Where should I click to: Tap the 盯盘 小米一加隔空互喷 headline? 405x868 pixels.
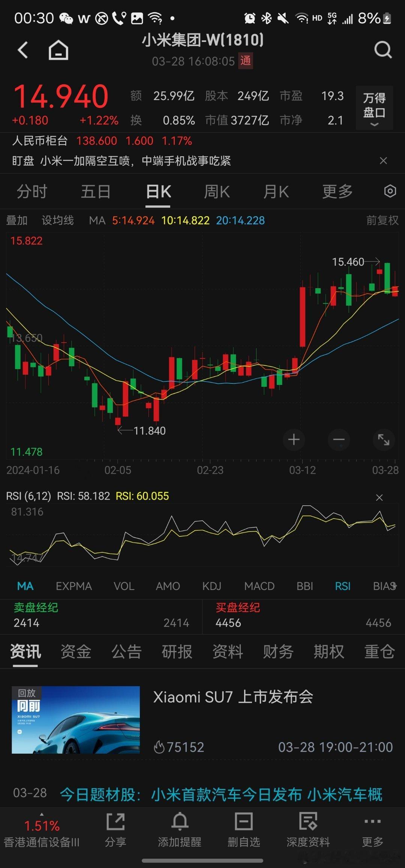121,161
